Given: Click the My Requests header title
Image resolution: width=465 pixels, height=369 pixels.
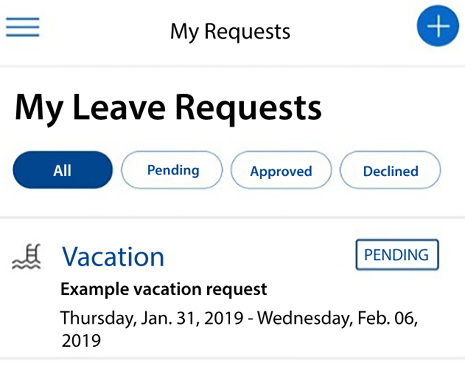Looking at the screenshot, I should point(230,32).
